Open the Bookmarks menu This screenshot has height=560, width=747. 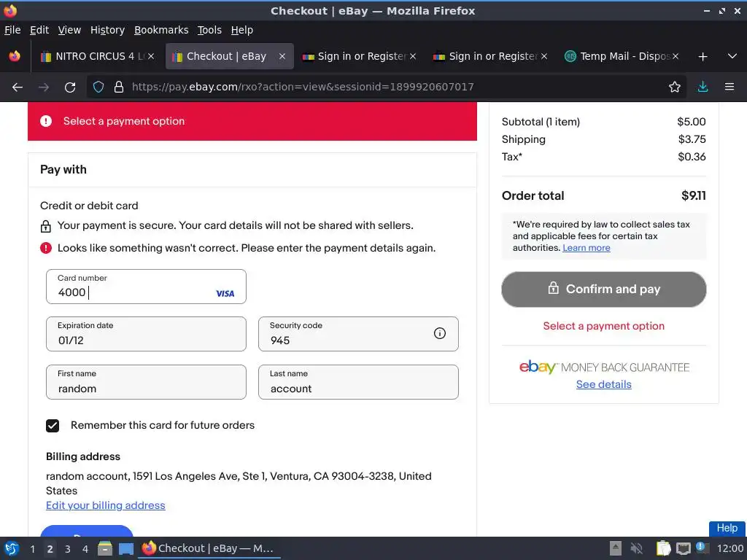[x=161, y=30]
